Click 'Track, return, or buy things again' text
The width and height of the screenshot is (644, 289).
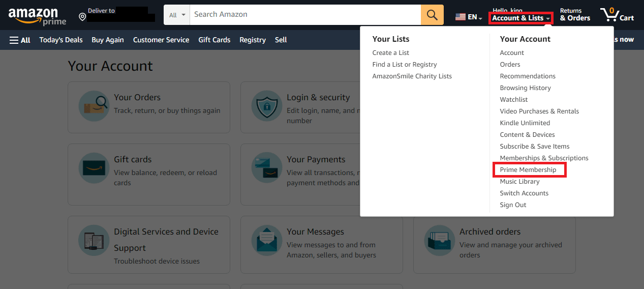point(167,110)
